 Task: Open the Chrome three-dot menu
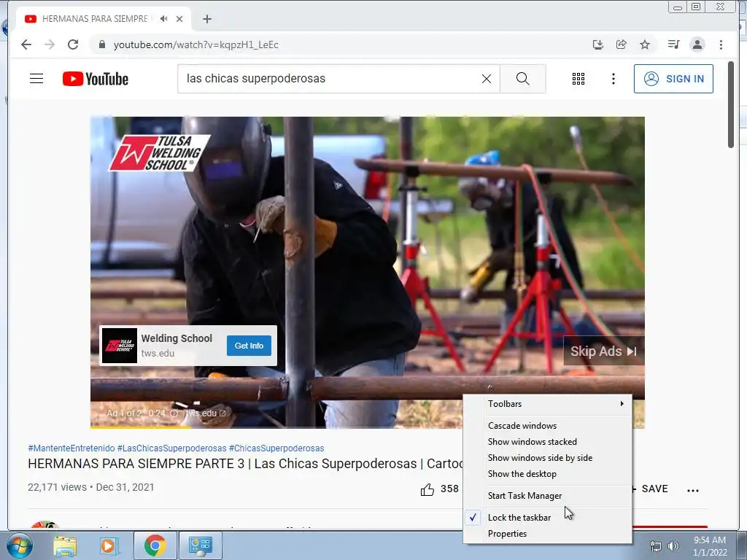[x=721, y=44]
